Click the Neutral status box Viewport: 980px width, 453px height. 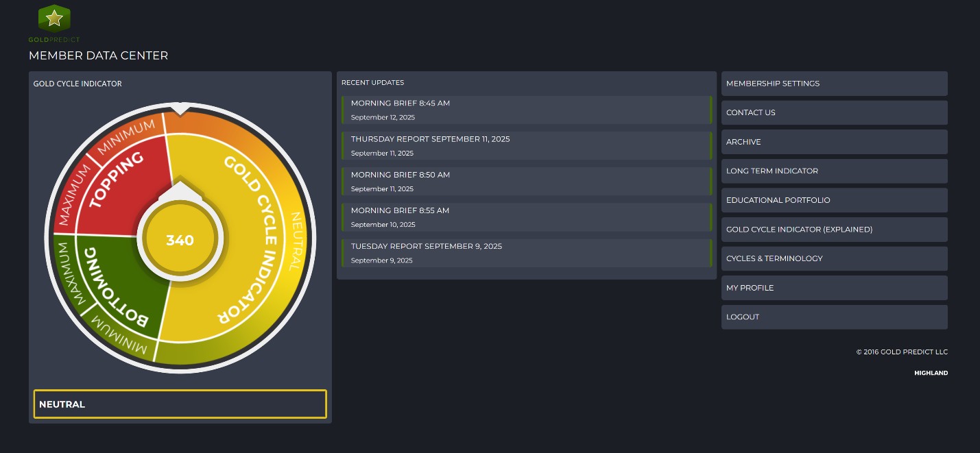point(180,404)
